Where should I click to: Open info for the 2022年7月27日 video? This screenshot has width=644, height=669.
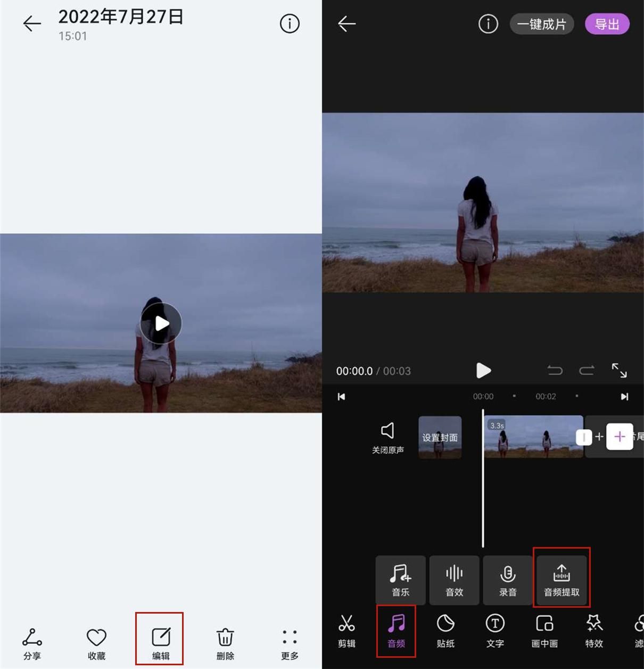pyautogui.click(x=290, y=23)
